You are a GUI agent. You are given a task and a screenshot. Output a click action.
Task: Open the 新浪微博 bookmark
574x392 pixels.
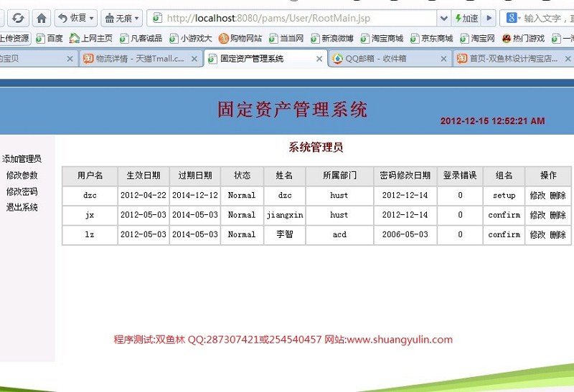(332, 38)
